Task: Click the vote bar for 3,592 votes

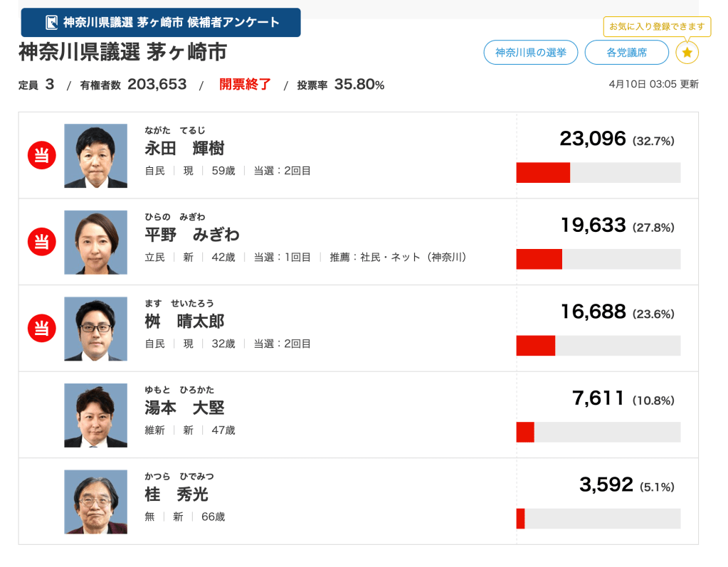Action: point(598,519)
